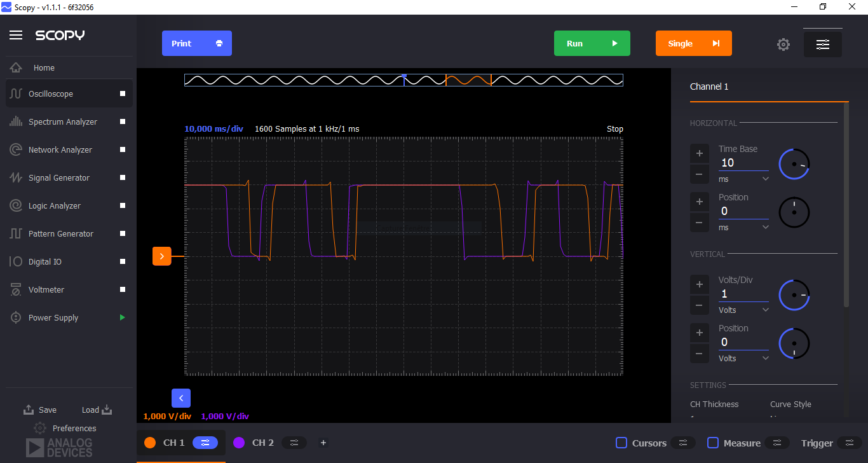Toggle Network Analyzer run indicator square
Viewport: 868px width, 463px height.
(x=123, y=149)
